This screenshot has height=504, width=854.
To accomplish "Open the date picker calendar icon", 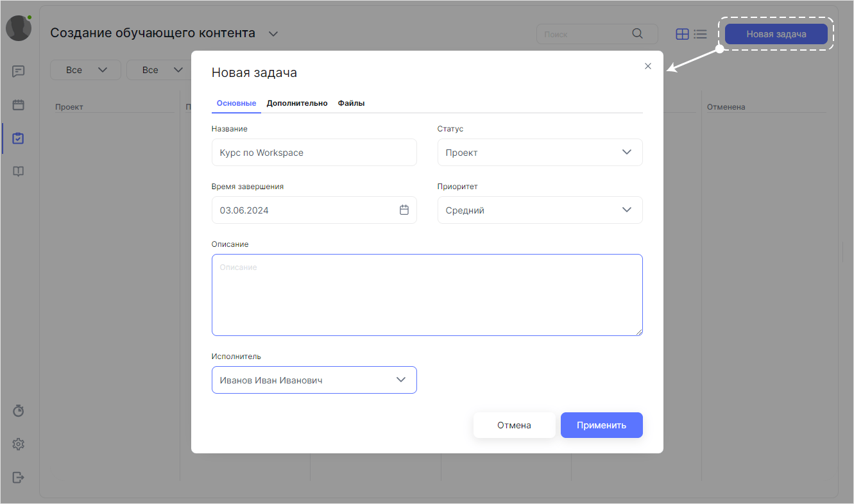I will [x=404, y=210].
